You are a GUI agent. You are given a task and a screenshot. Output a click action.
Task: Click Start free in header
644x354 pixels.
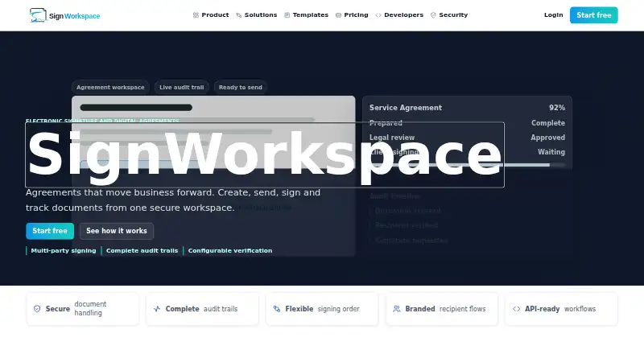pyautogui.click(x=593, y=15)
